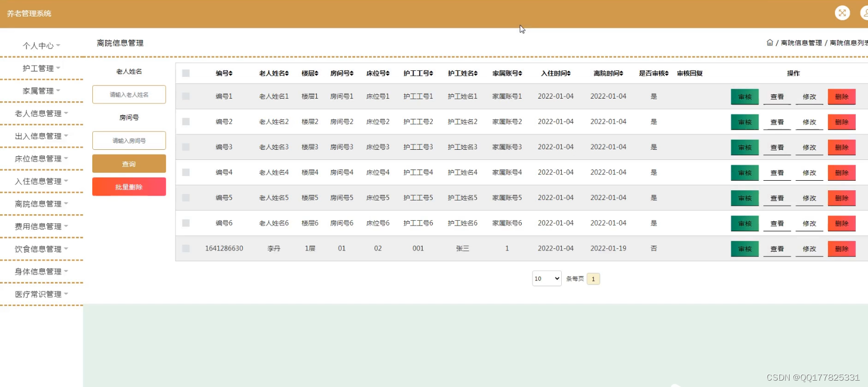Check the checkbox for row 编号1
This screenshot has height=387, width=868.
coord(186,96)
